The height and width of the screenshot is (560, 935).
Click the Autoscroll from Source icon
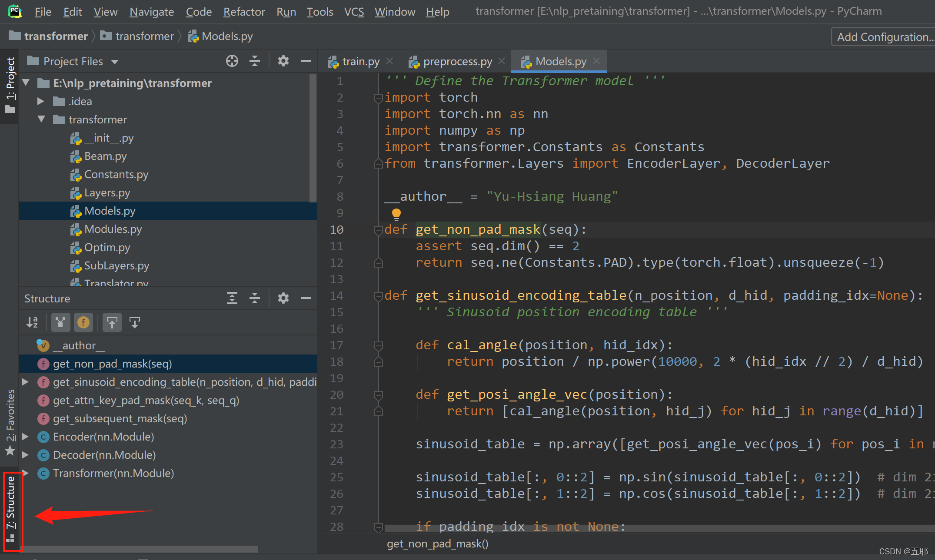135,322
